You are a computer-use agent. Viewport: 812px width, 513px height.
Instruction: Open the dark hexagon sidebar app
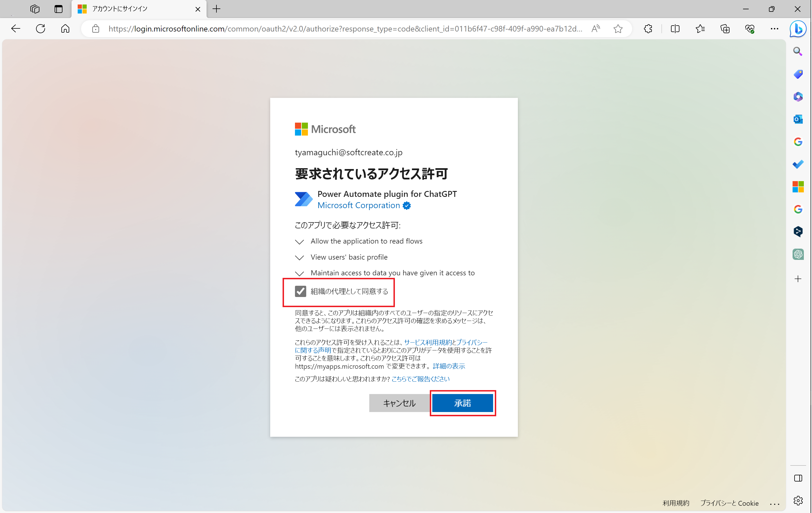(798, 231)
